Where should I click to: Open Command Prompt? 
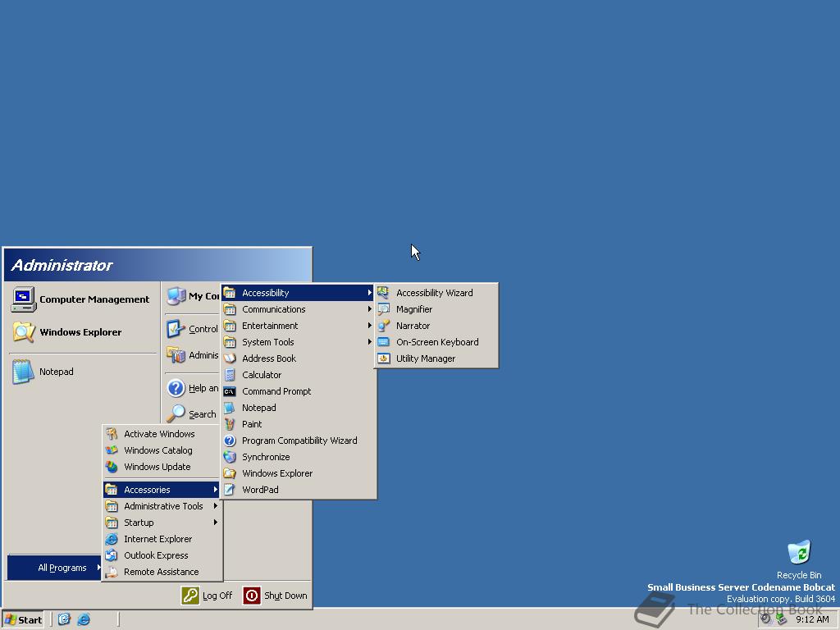click(x=299, y=391)
